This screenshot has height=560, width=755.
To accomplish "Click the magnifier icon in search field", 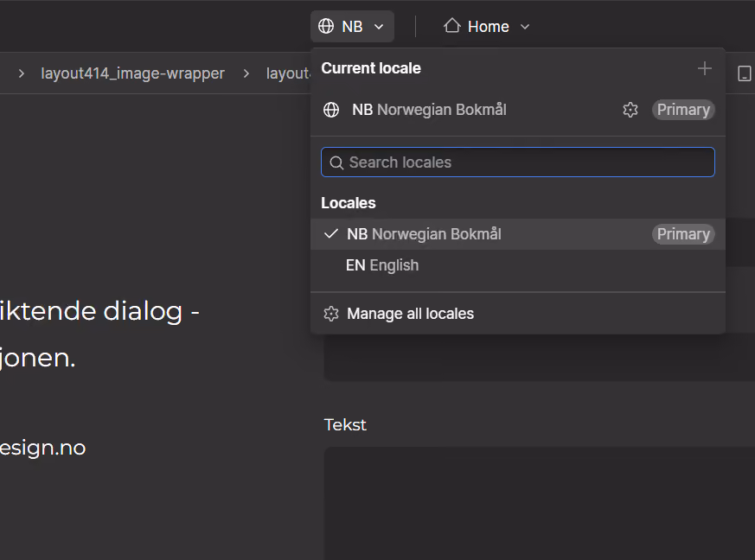I will coord(336,162).
